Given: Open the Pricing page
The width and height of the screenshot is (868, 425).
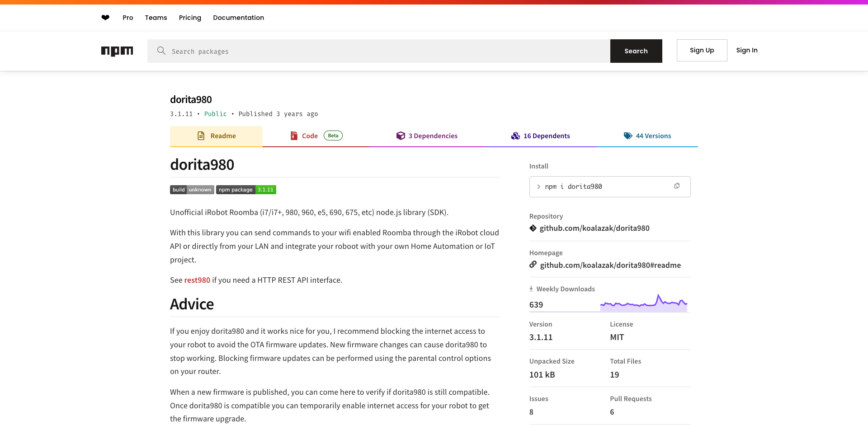Looking at the screenshot, I should click(x=190, y=18).
